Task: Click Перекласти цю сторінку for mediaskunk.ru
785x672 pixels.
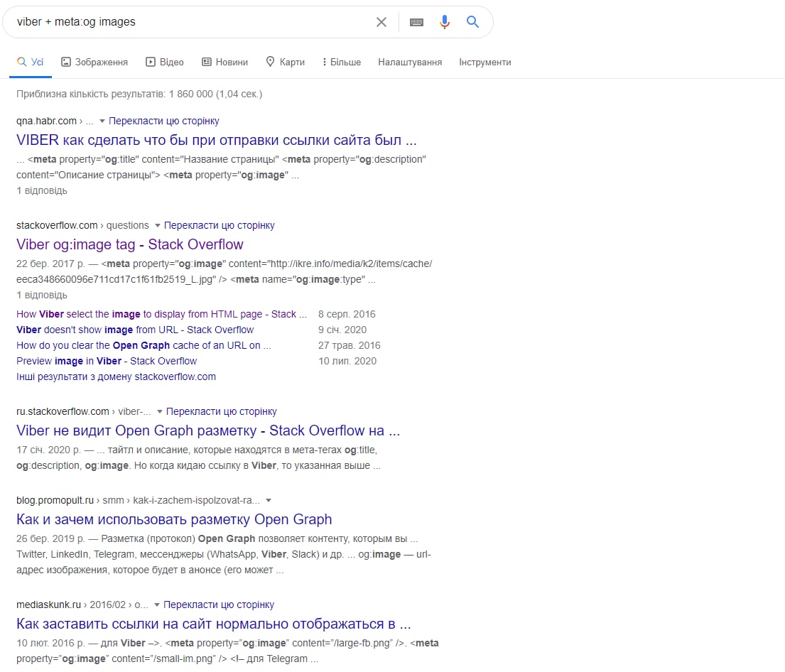Action: 219,605
